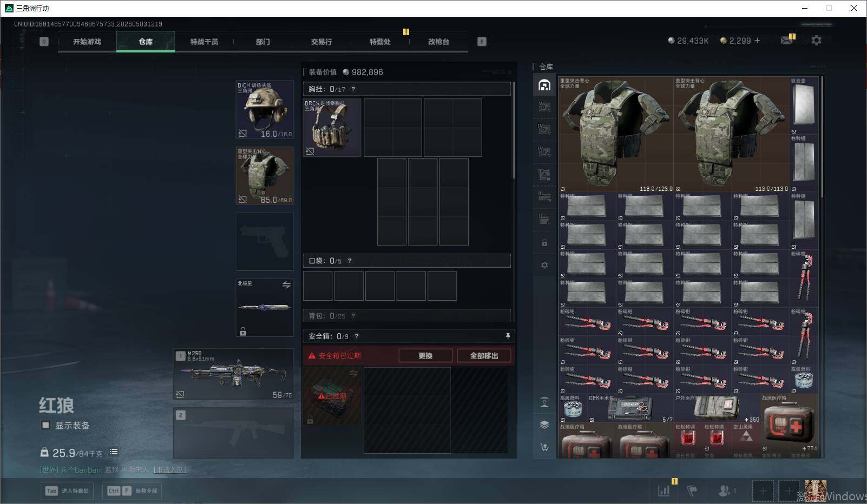Viewport: 867px width, 504px height.
Task: Select the 空山灵雨 item
Action: (746, 437)
